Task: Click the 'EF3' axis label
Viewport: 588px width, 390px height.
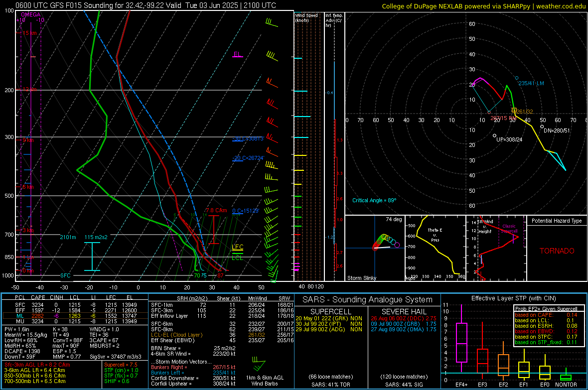Action: [482, 385]
